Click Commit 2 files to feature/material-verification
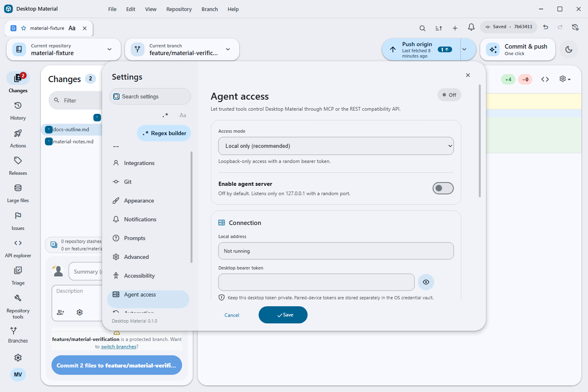This screenshot has height=392, width=588. point(117,365)
